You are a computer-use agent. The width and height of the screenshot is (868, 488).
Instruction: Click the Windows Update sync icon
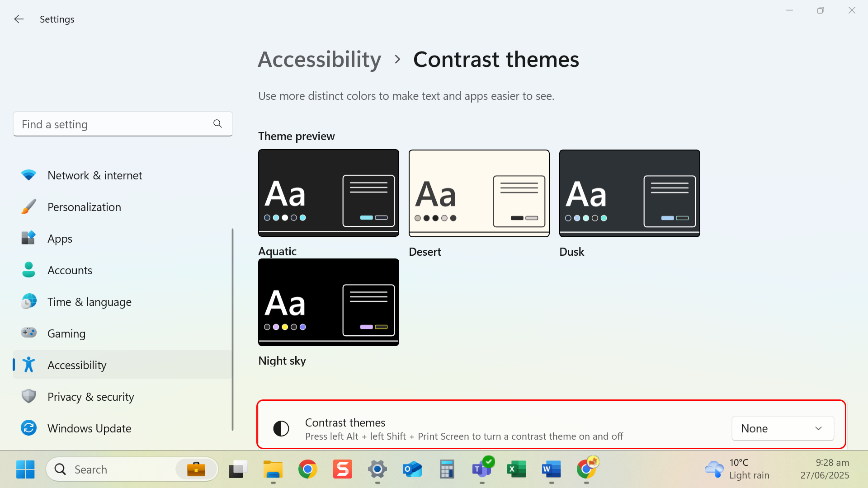[x=28, y=428]
